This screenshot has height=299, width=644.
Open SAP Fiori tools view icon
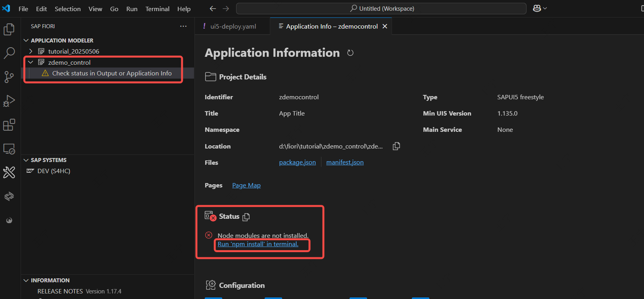pyautogui.click(x=9, y=172)
